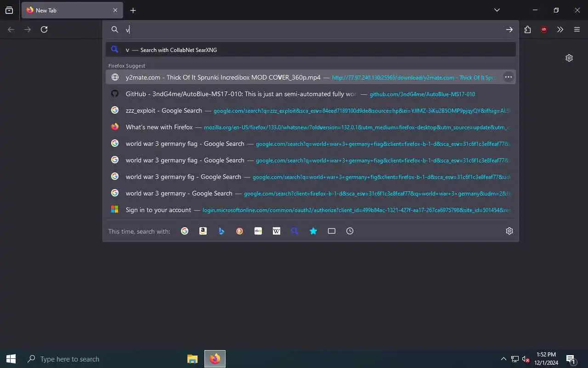Show more tools overflow chevrons
Image resolution: width=588 pixels, height=368 pixels.
click(560, 29)
